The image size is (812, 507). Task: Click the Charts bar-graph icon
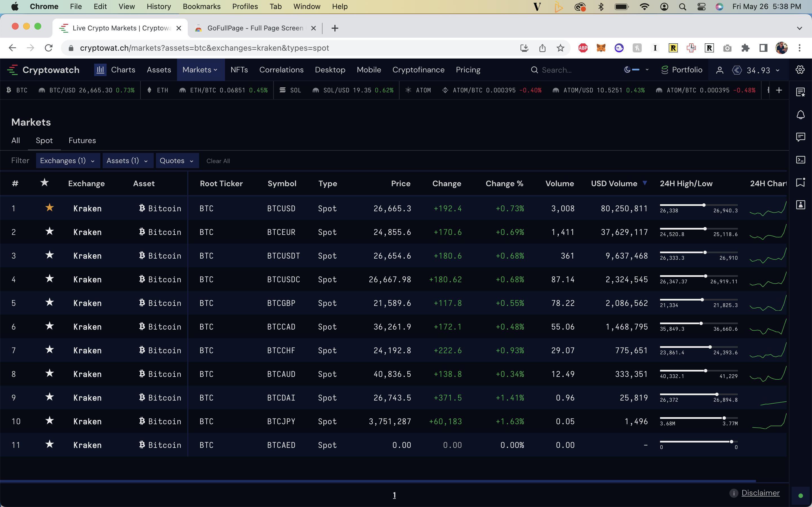(x=100, y=70)
